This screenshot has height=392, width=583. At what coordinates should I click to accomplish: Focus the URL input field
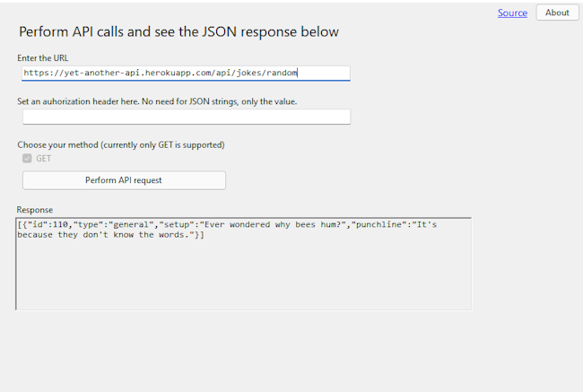(x=186, y=73)
